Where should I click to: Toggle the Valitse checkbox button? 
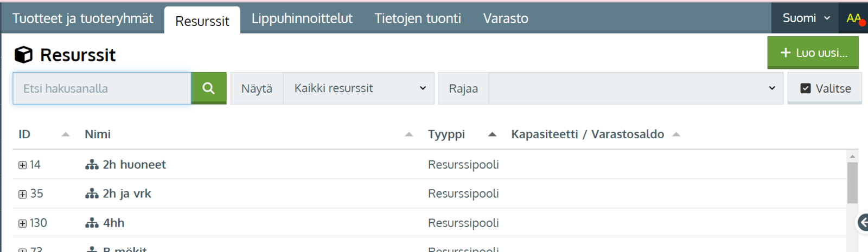coord(825,88)
